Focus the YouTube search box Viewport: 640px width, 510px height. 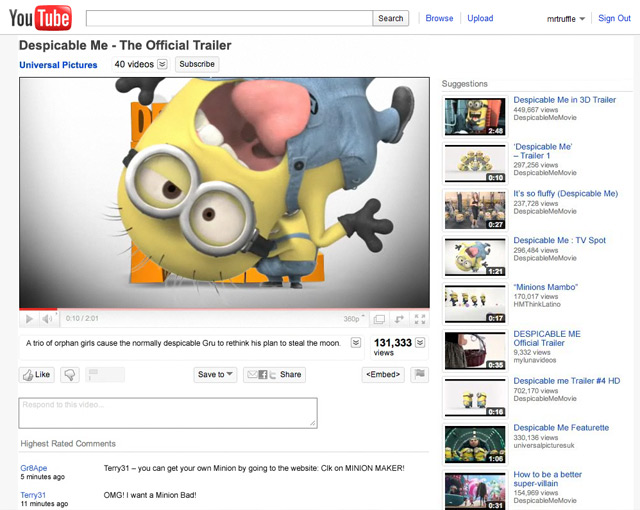tap(229, 18)
